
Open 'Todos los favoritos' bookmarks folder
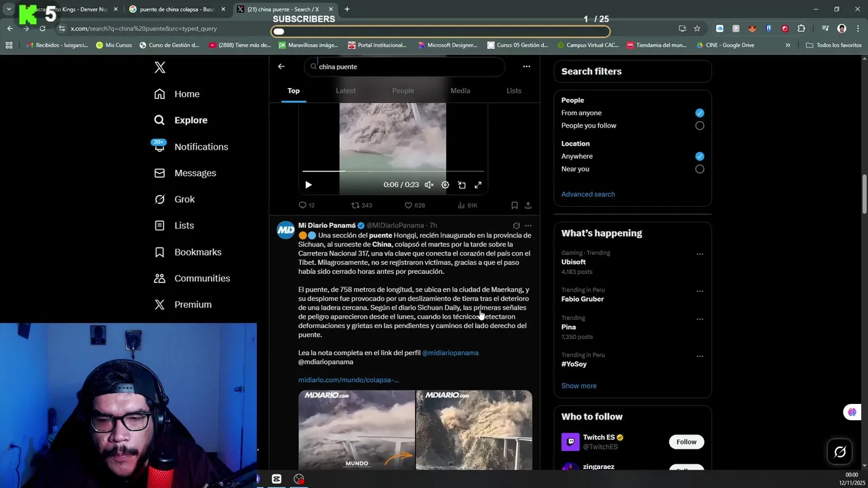pyautogui.click(x=833, y=45)
